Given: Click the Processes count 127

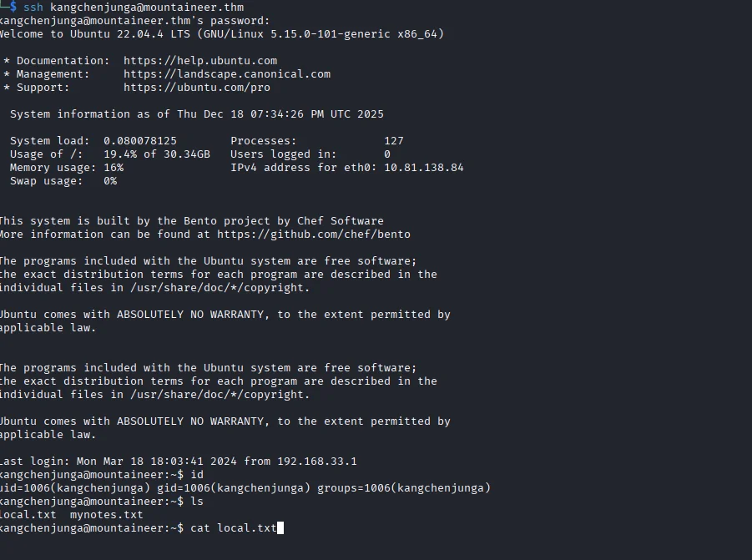Looking at the screenshot, I should [x=394, y=141].
